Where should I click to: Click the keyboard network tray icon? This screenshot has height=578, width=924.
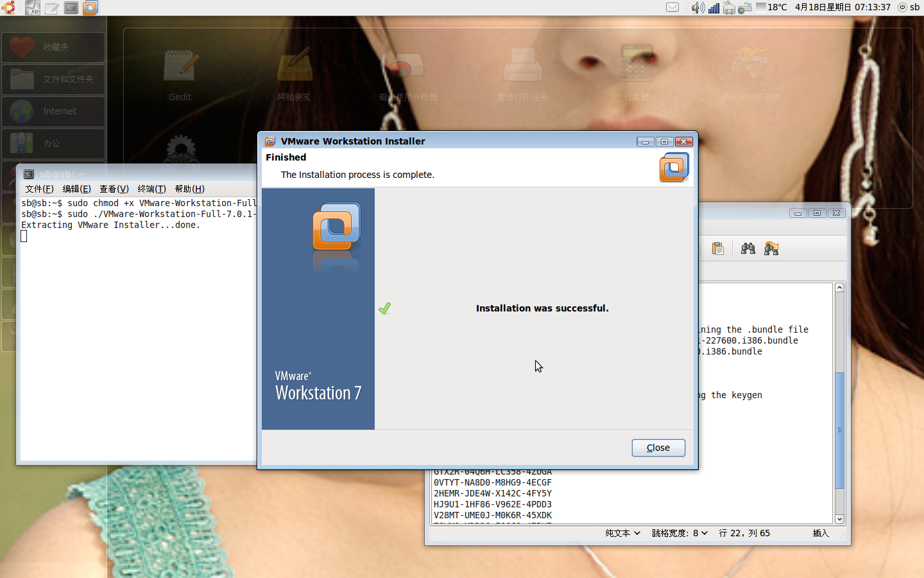(x=745, y=8)
